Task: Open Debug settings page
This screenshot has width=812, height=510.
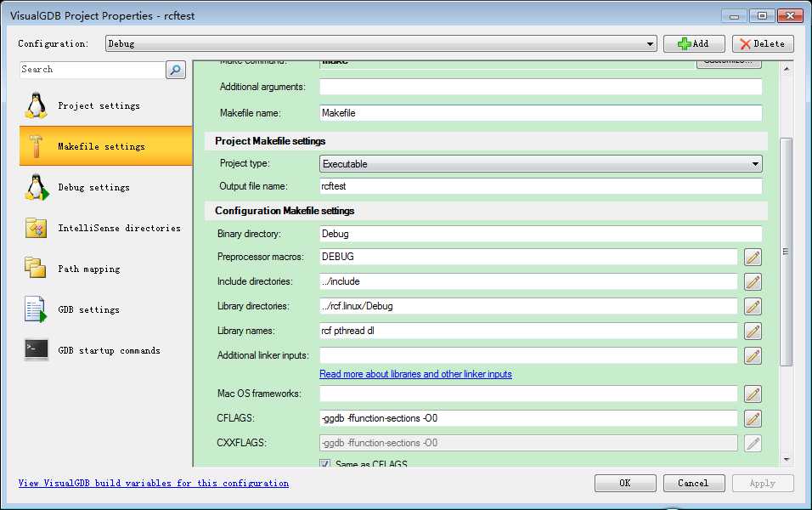Action: pos(105,187)
